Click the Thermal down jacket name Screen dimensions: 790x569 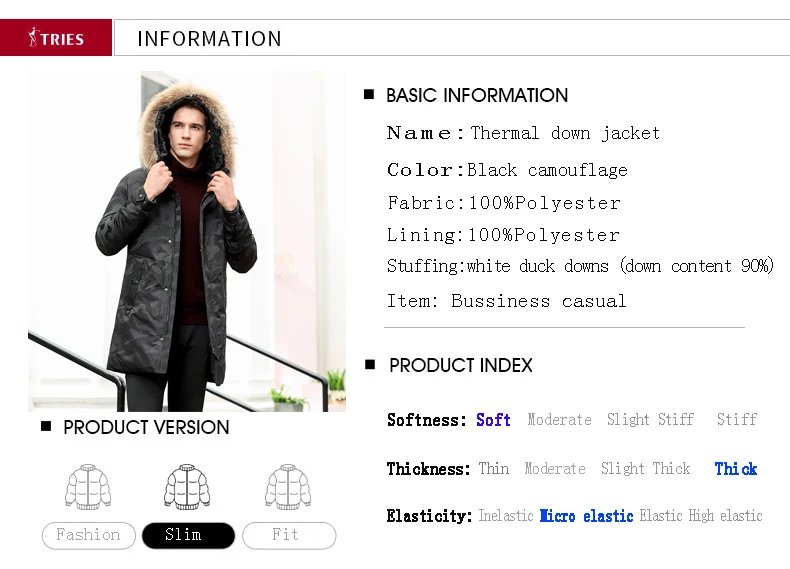565,134
